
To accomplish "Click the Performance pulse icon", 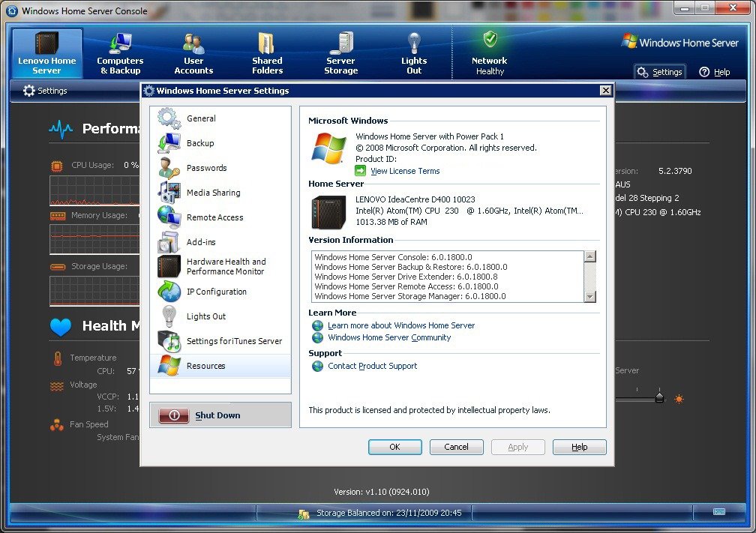I will click(61, 129).
